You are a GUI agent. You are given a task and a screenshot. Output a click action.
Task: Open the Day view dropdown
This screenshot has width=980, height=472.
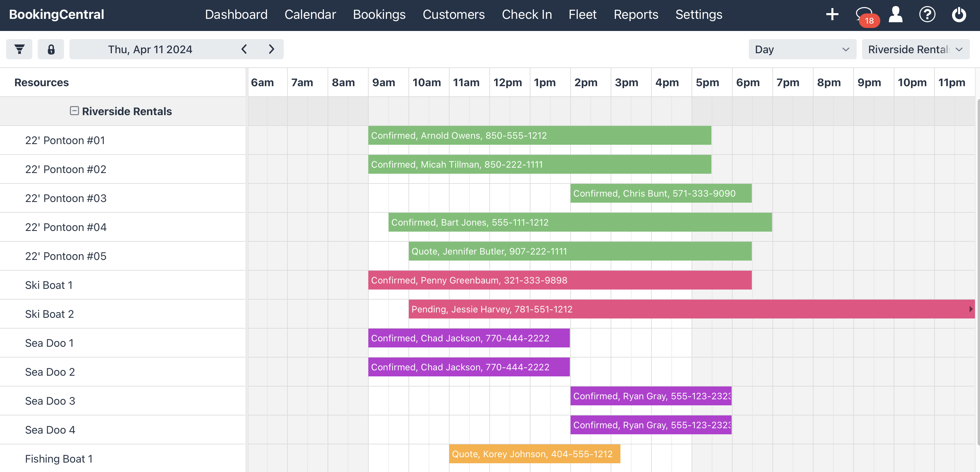click(x=802, y=49)
